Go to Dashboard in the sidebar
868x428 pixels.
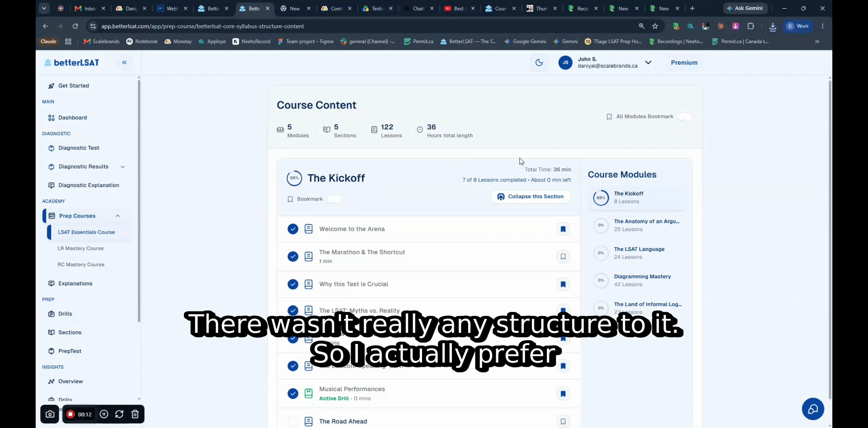pyautogui.click(x=73, y=118)
